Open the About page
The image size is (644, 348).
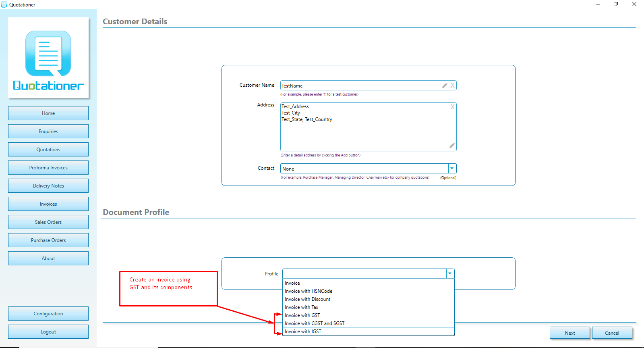coord(48,258)
